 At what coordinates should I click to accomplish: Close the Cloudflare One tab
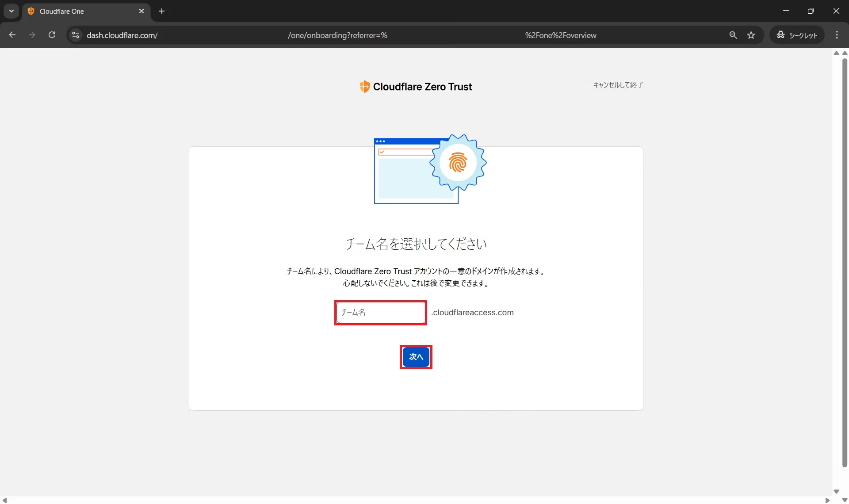pos(141,11)
